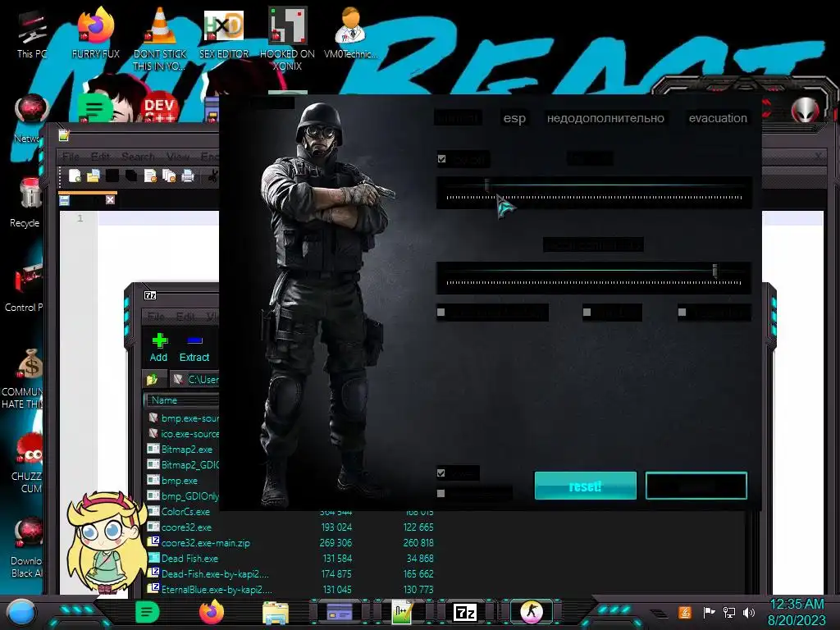840x630 pixels.
Task: Click the reset! button
Action: pos(586,486)
